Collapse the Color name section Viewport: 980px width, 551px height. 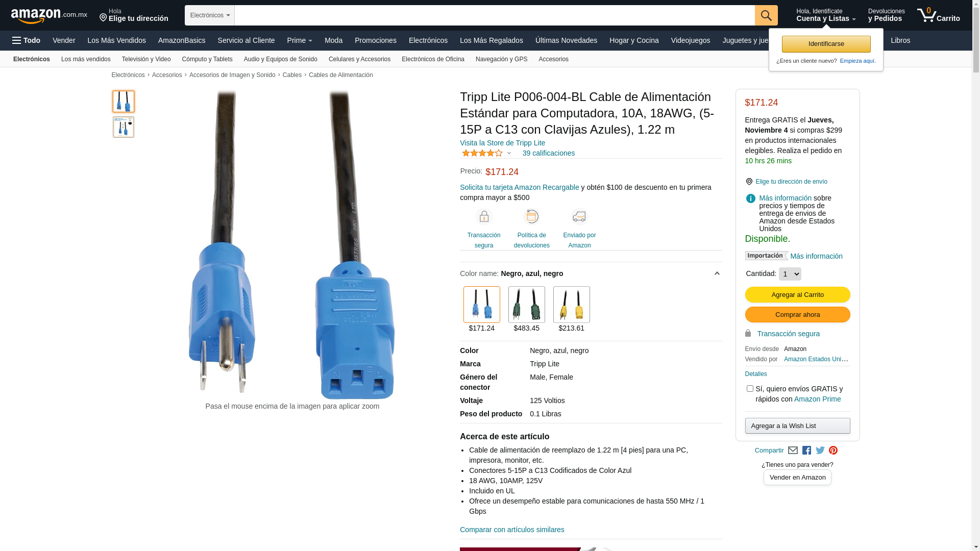coord(717,274)
